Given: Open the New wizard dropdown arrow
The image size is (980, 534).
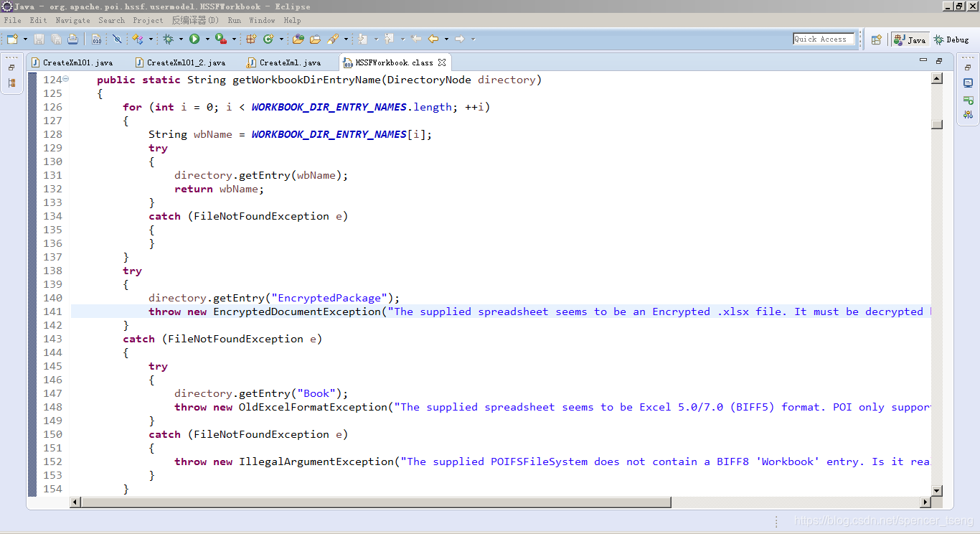Looking at the screenshot, I should [25, 39].
